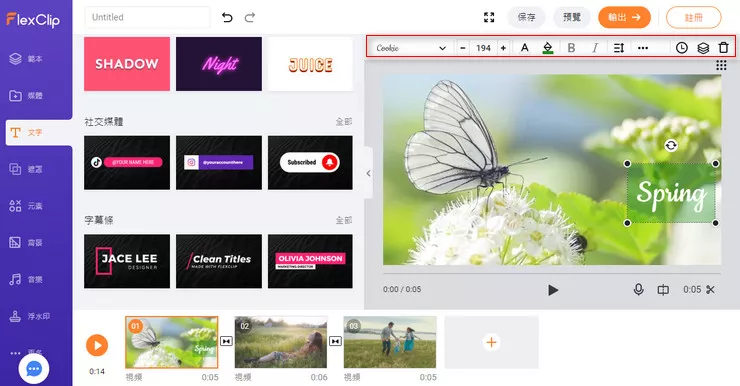This screenshot has height=386, width=740.
Task: Select the TikTok name template
Action: [x=127, y=163]
